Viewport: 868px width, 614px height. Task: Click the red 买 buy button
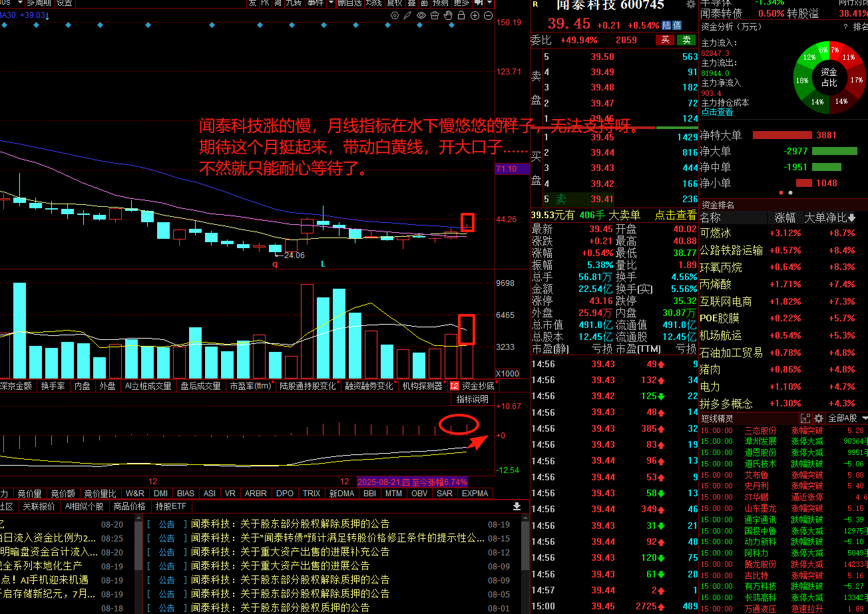664,40
